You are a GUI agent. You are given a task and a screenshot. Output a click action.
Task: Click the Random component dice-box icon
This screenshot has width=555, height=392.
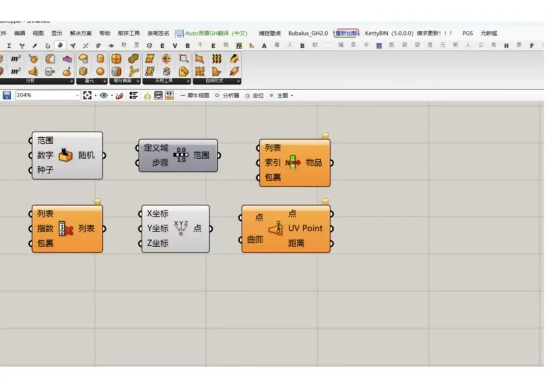[x=66, y=155]
